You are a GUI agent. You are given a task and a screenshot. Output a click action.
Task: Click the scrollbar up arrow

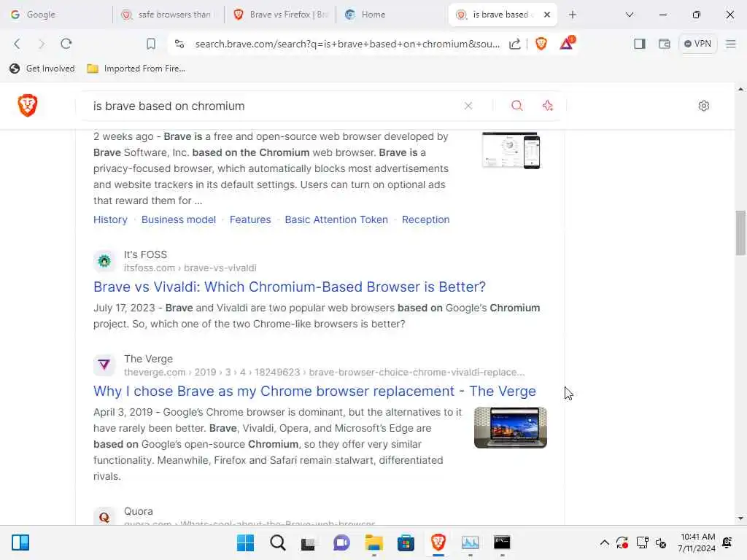(x=741, y=89)
